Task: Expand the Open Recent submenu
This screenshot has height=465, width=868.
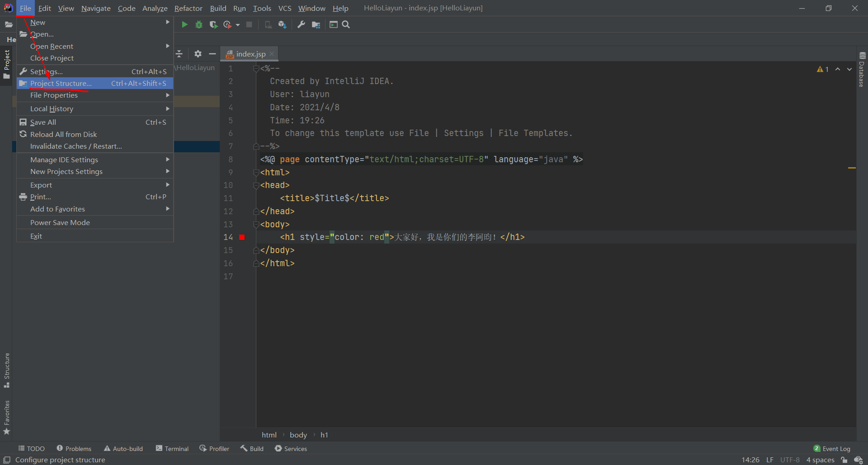Action: [x=95, y=46]
